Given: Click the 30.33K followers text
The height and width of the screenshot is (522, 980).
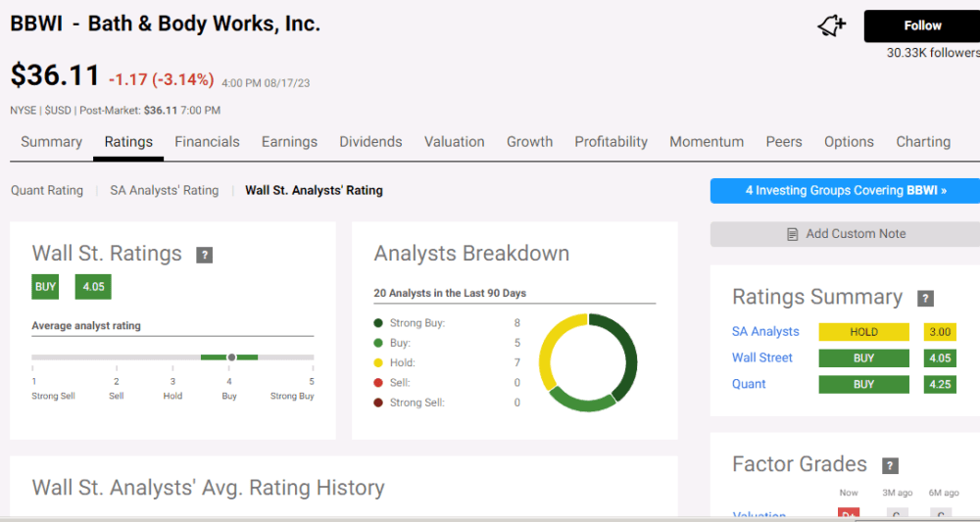Looking at the screenshot, I should coord(933,53).
